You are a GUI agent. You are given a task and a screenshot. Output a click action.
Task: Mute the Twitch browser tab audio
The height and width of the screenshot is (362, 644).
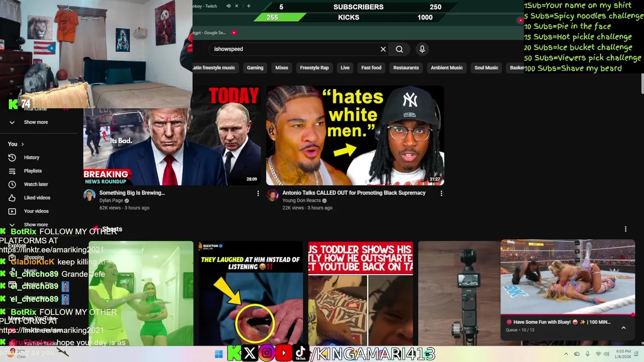(x=228, y=6)
